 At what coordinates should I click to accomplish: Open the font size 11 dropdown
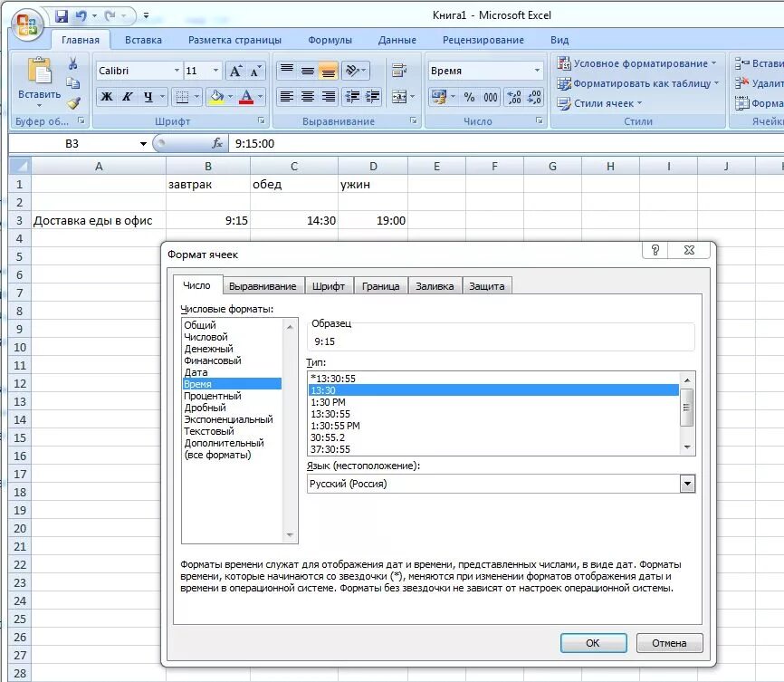click(215, 71)
